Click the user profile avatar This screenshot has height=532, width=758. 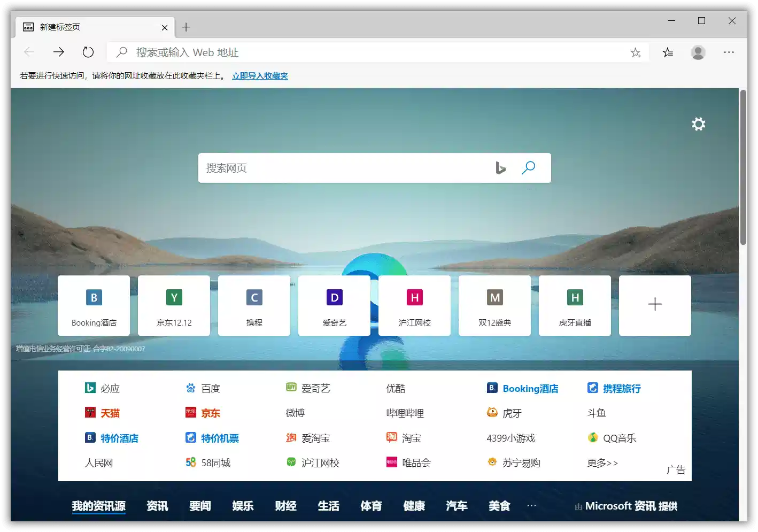click(698, 52)
